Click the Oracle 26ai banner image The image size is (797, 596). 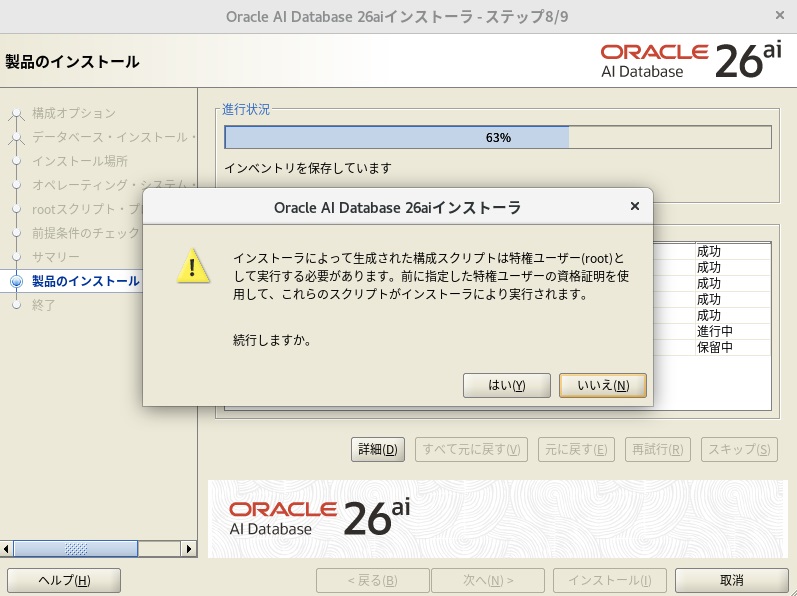point(498,519)
